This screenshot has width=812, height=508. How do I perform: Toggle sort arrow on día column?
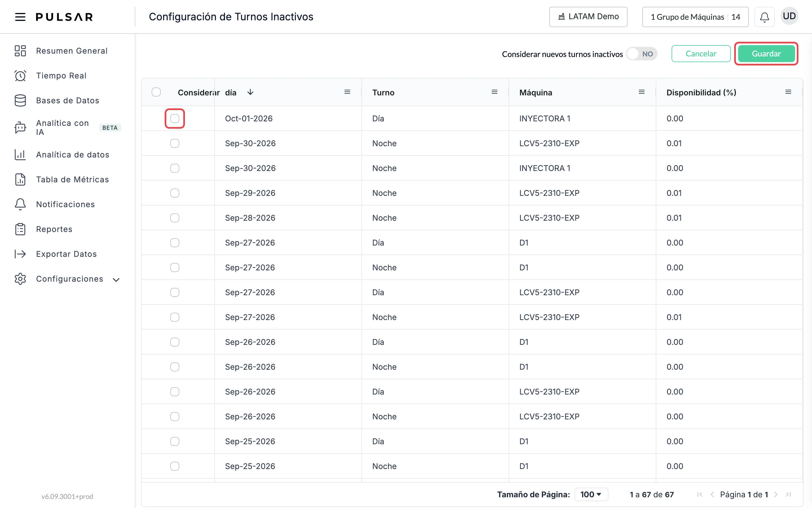tap(250, 92)
